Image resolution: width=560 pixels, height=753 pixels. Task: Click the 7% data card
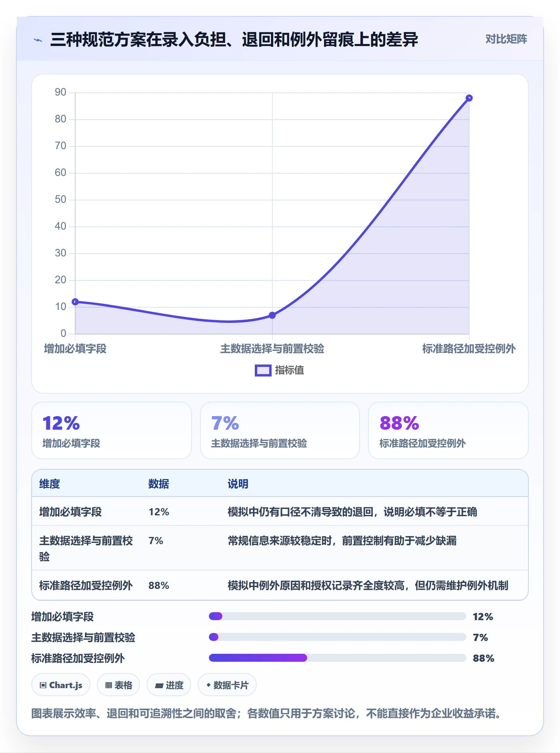click(280, 431)
